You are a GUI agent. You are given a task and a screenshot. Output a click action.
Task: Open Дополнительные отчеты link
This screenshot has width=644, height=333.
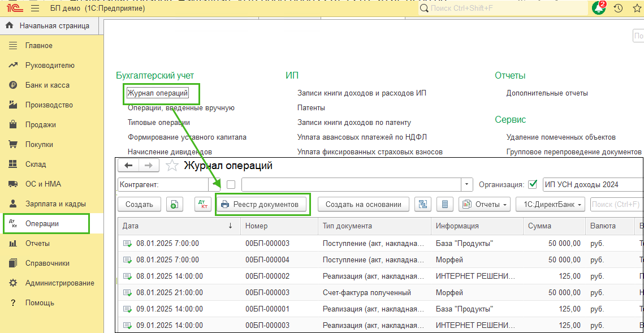(547, 93)
